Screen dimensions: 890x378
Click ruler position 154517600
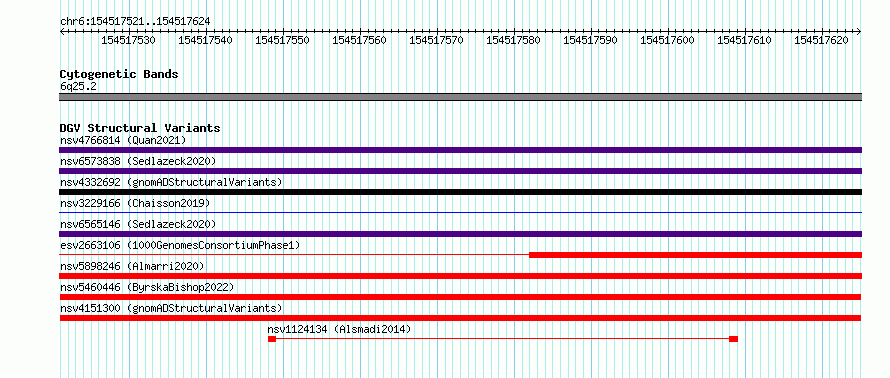point(667,40)
